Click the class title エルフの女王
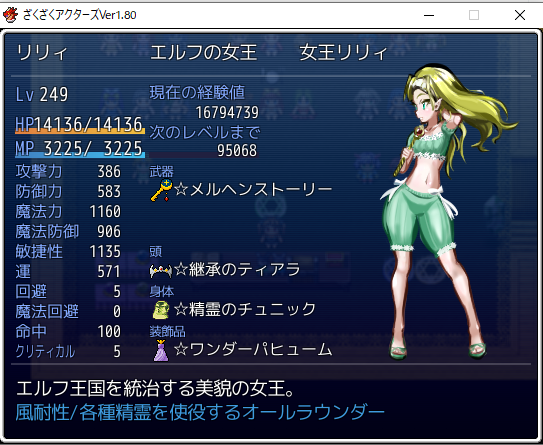The image size is (543, 445). point(204,53)
